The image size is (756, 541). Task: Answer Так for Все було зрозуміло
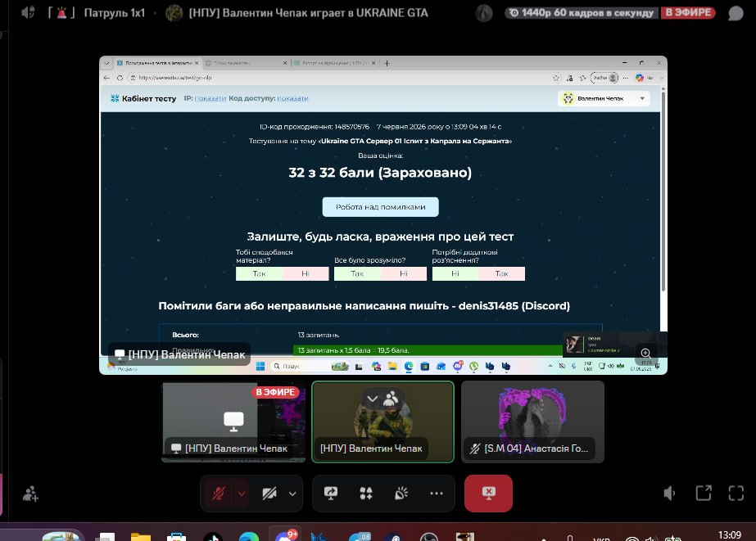click(357, 273)
